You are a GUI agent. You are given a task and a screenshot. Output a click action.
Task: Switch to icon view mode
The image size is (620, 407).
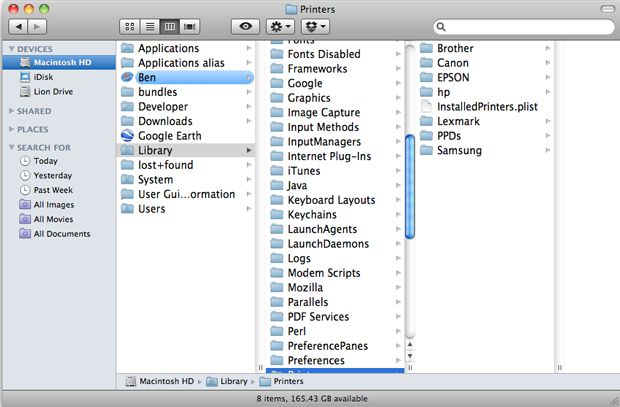click(129, 25)
